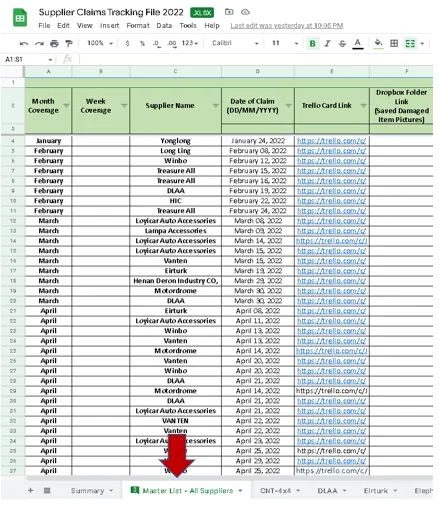
Task: Toggle Bold formatting button
Action: (x=312, y=43)
